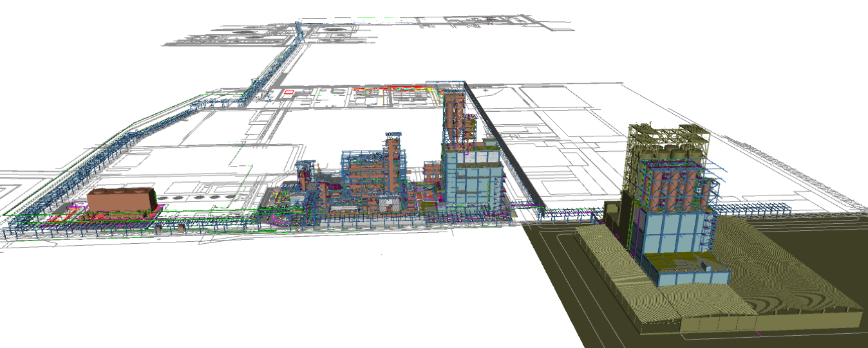Select the small grey annex on blue base
Viewport: 868px width, 348px height.
pyautogui.click(x=708, y=263)
